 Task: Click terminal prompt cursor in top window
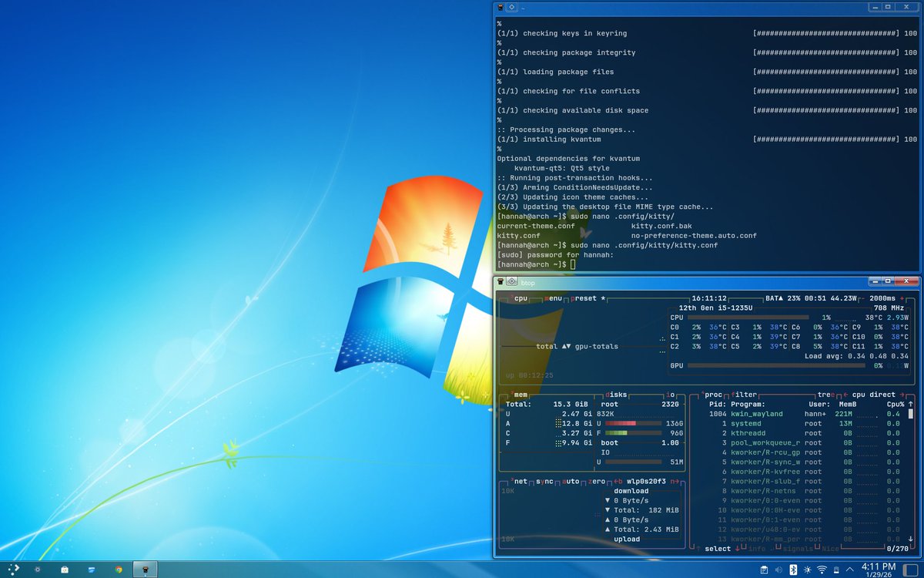pos(573,264)
